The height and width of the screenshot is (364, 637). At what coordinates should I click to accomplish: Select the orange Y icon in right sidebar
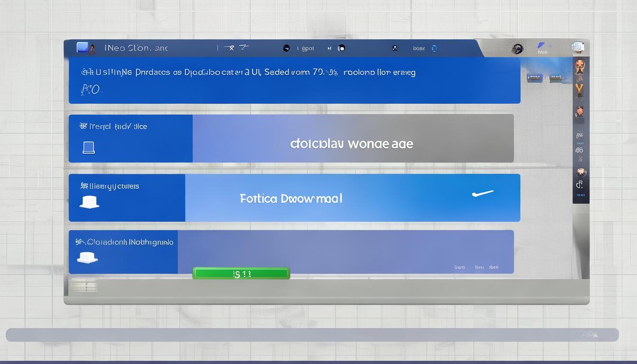pos(579,90)
